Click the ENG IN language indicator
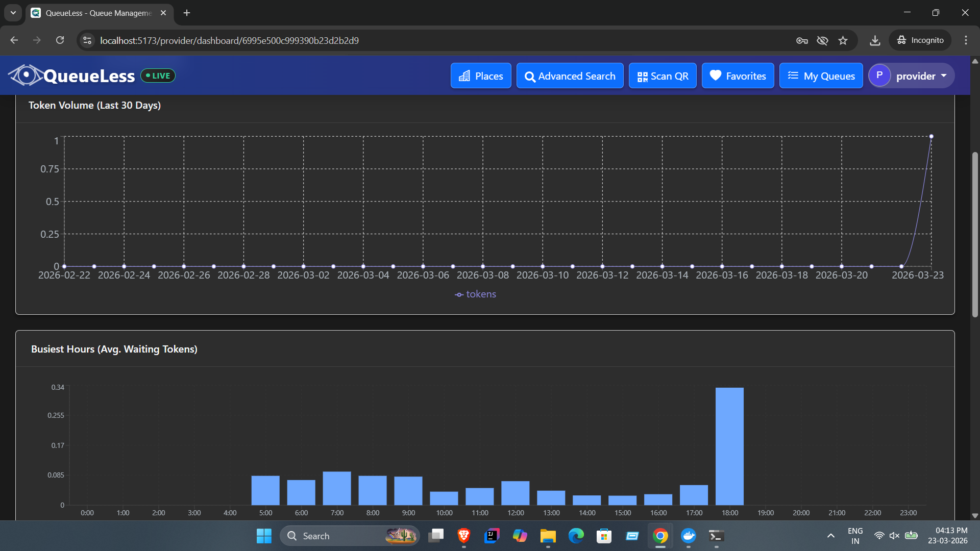 (x=855, y=536)
